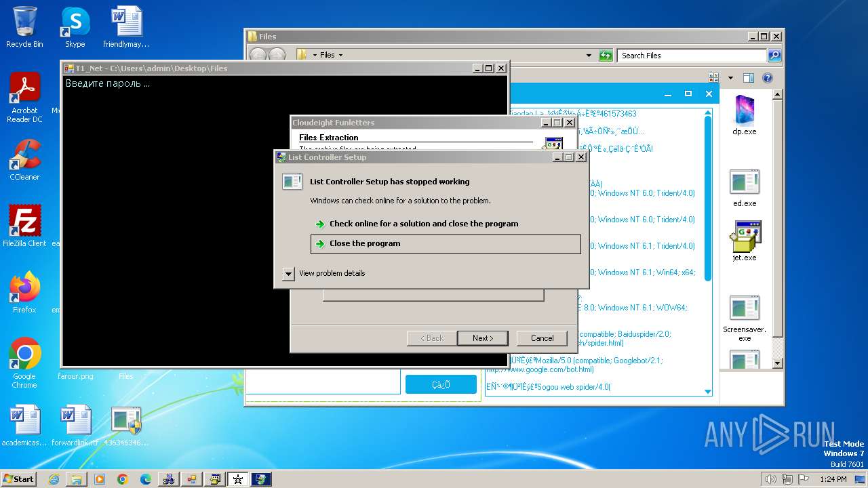868x488 pixels.
Task: Click Cancel in Cloudeight Funletters wizard
Action: coord(542,338)
